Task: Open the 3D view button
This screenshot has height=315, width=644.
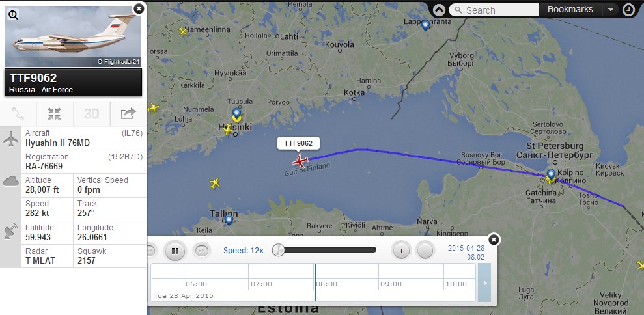Action: 92,114
